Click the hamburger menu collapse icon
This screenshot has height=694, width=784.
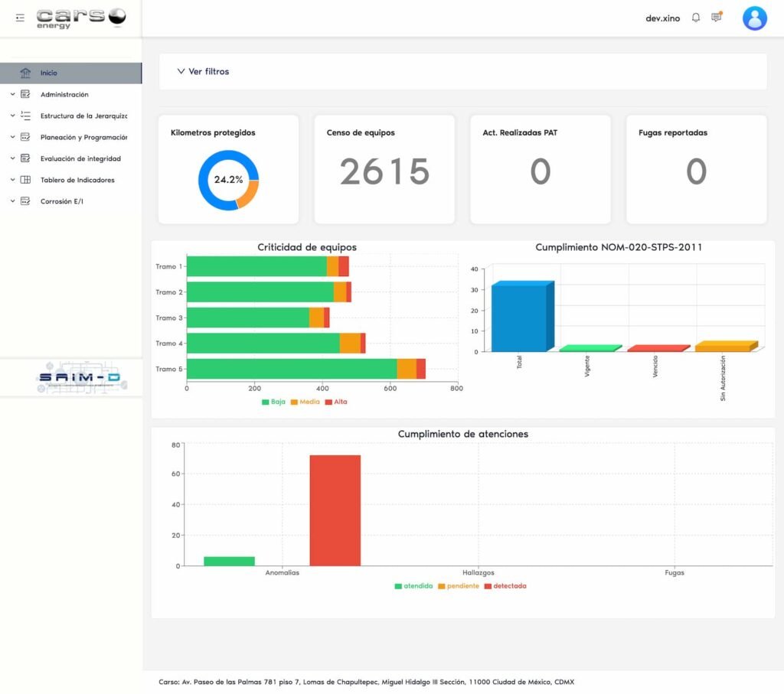coord(20,18)
